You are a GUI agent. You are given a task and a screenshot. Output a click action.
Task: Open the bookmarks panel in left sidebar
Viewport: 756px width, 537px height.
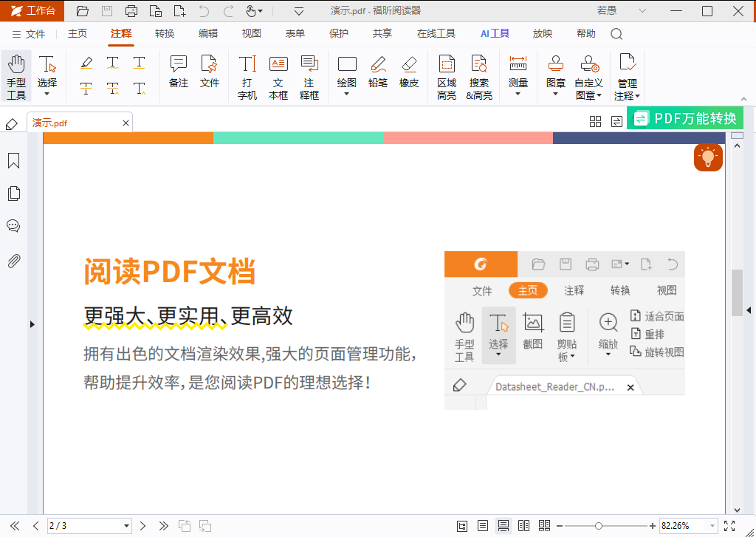[13, 161]
